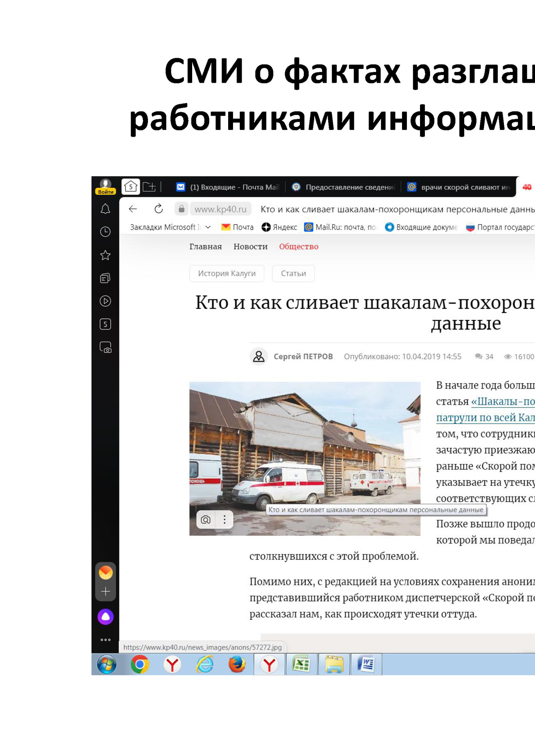Open the collections icon in sidebar
535x756 pixels.
pos(105,278)
